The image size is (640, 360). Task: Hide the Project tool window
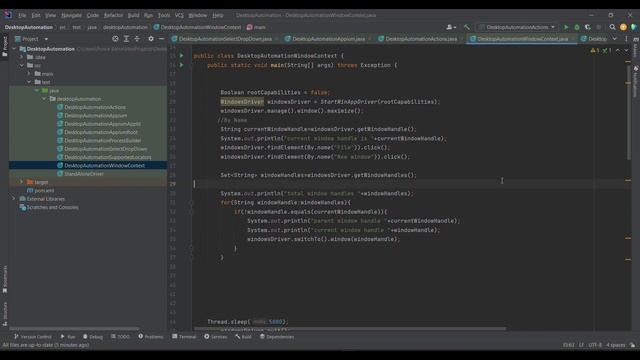pyautogui.click(x=162, y=39)
